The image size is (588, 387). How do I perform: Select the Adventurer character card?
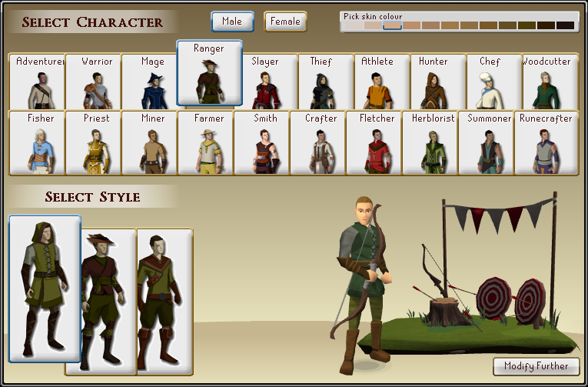37,82
